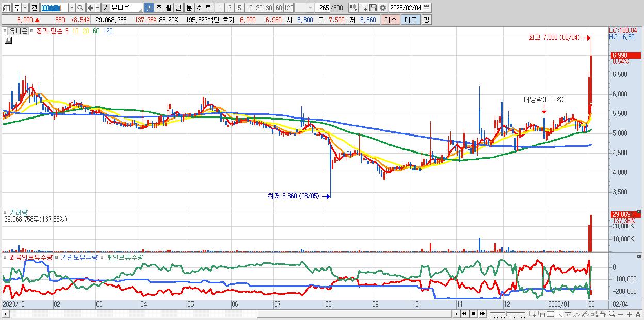This screenshot has height=320, width=644.
Task: Click the 외국인보유수량 indicator label
Action: point(31,257)
